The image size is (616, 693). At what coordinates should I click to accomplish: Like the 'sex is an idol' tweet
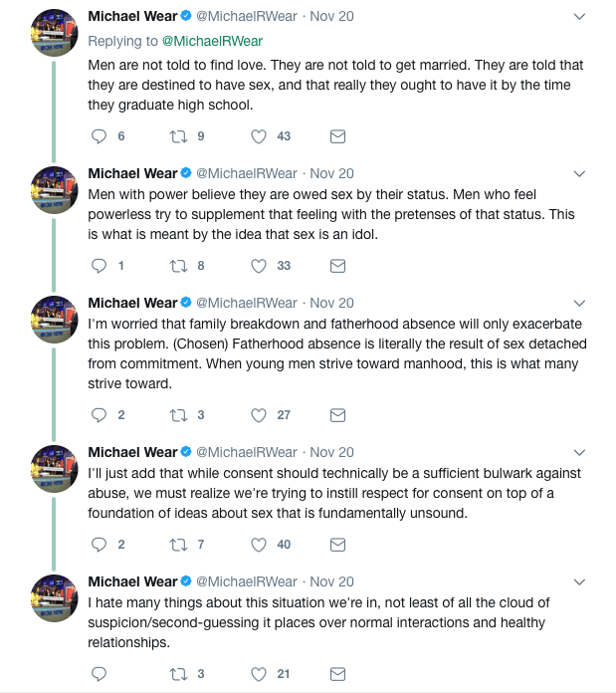click(260, 266)
